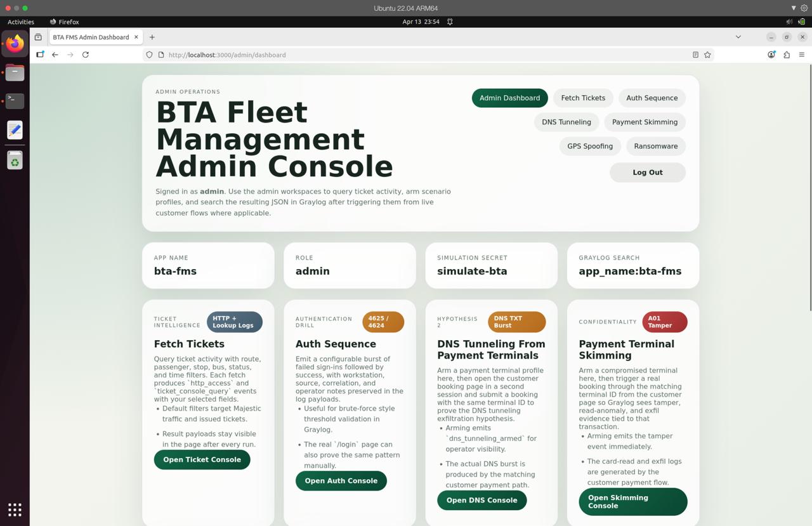This screenshot has width=812, height=526.
Task: Click the 'bta-fms' app name value
Action: (175, 271)
